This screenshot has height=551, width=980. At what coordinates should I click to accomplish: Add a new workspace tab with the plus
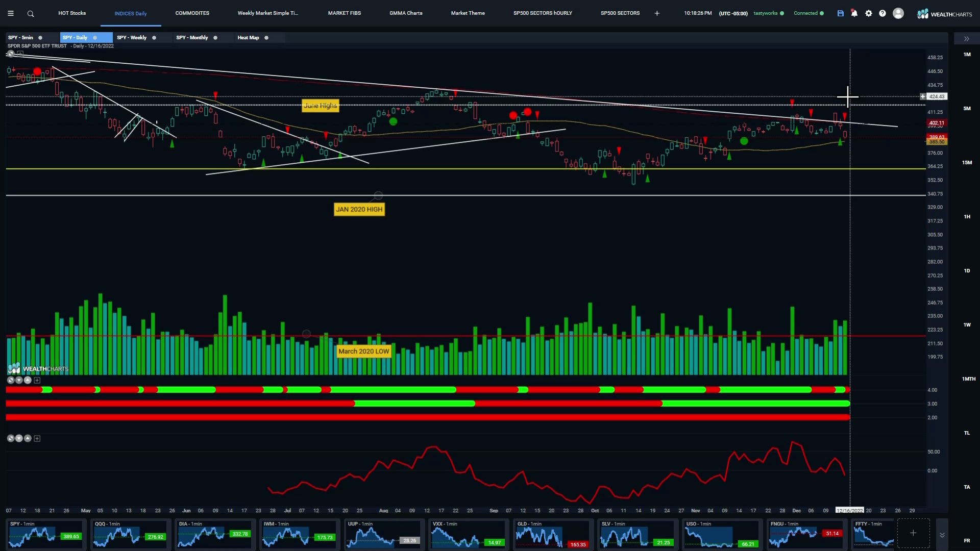pos(657,13)
